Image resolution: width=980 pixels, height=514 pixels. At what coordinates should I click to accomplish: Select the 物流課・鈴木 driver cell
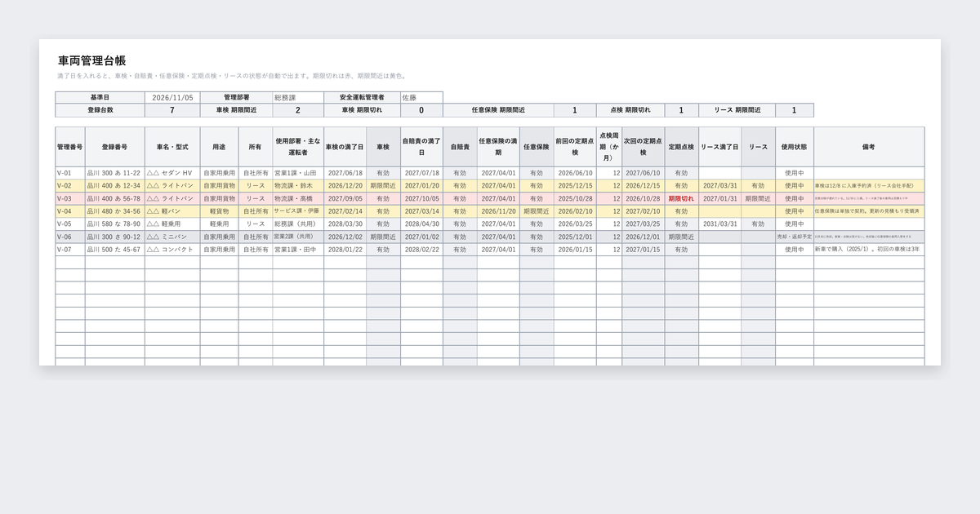298,186
